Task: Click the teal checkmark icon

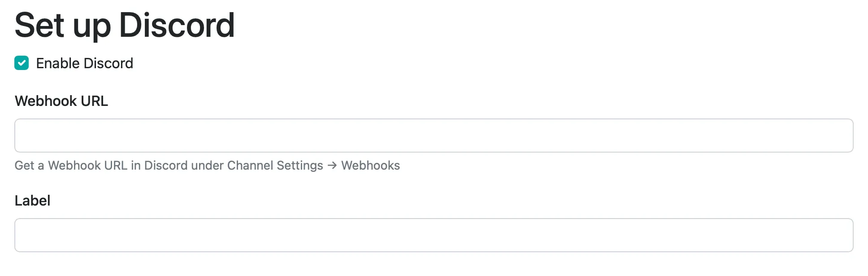Action: click(22, 63)
